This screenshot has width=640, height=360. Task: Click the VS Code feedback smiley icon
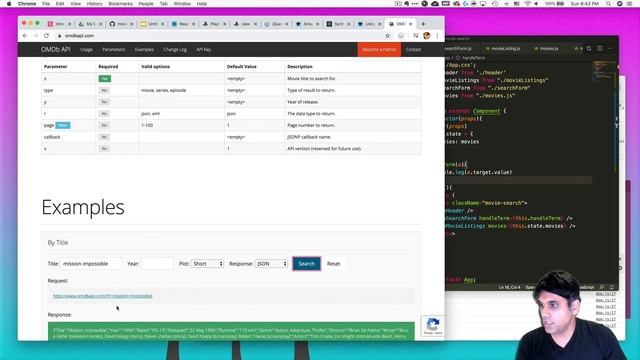(x=602, y=287)
